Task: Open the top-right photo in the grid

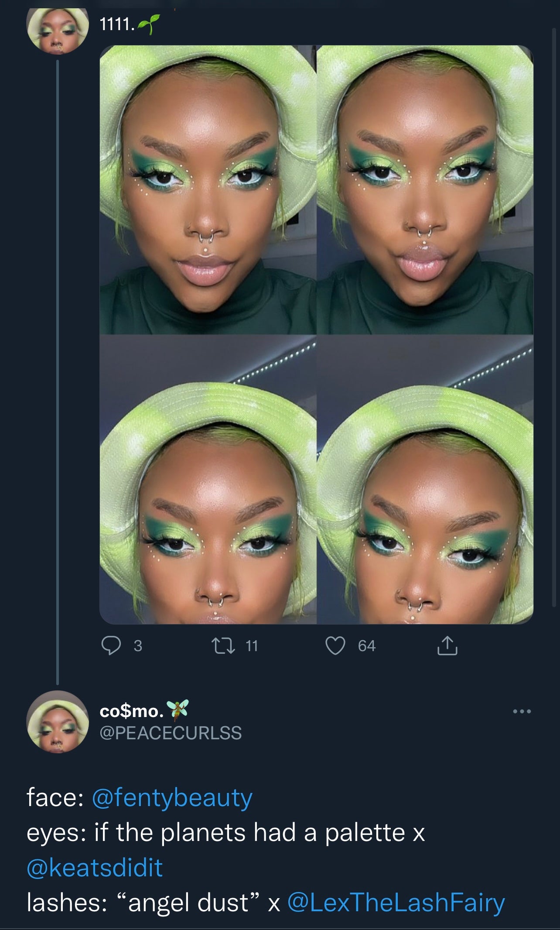Action: coord(425,190)
